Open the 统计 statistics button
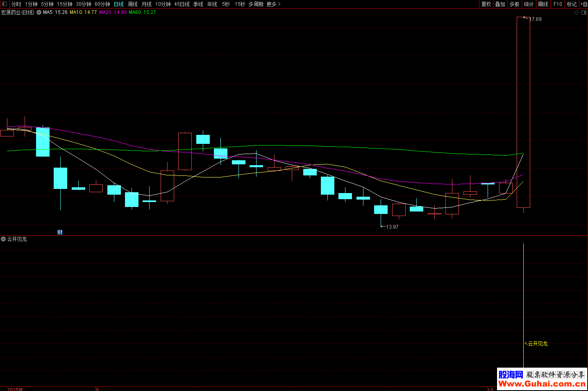Viewport: 588px width, 391px height. [529, 4]
